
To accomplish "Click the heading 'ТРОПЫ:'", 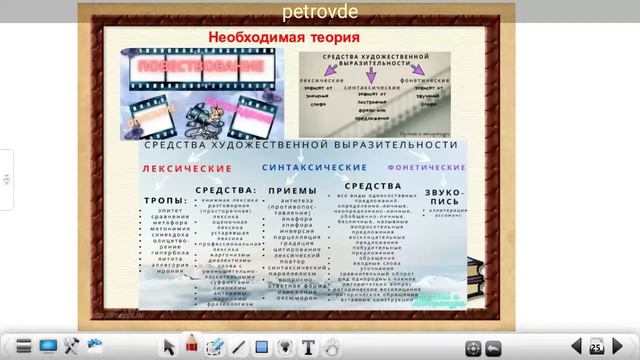I will click(x=166, y=201).
